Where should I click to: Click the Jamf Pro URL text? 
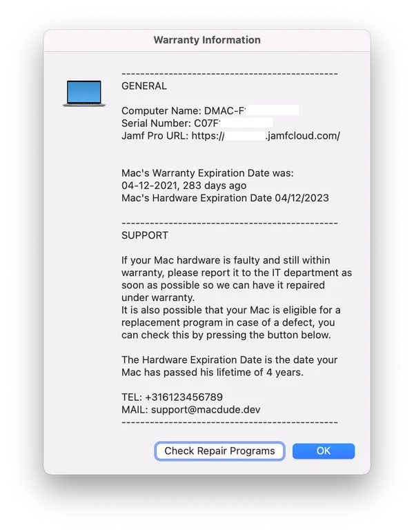pyautogui.click(x=230, y=136)
